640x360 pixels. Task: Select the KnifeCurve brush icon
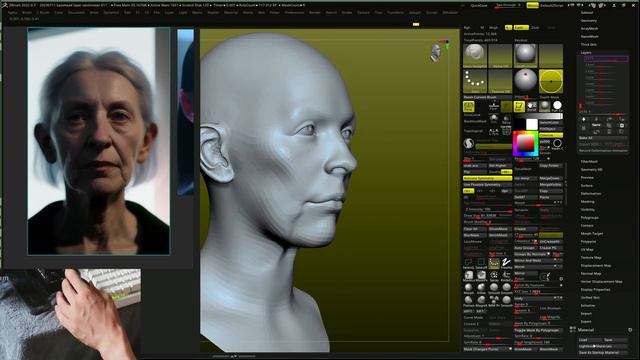(507, 276)
